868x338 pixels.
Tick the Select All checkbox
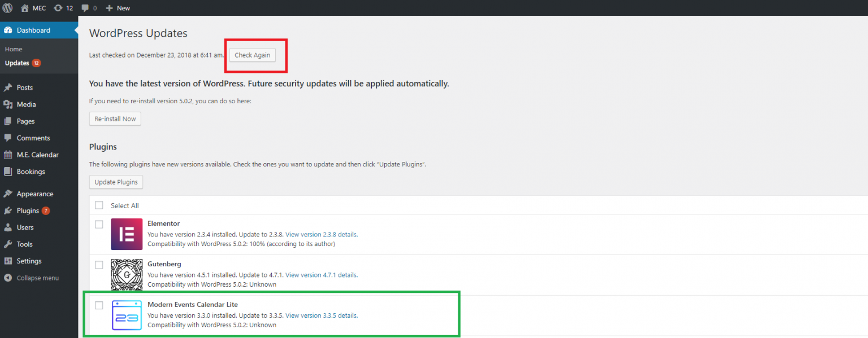point(99,205)
